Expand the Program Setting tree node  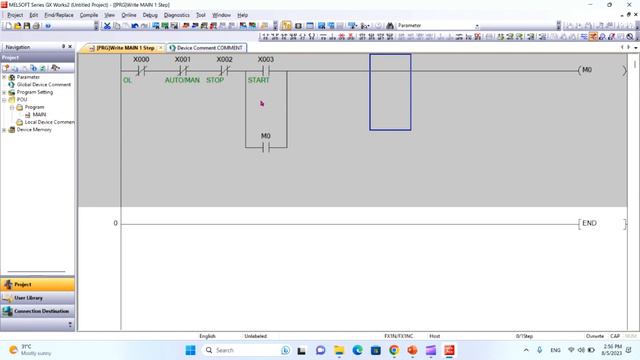pyautogui.click(x=4, y=92)
